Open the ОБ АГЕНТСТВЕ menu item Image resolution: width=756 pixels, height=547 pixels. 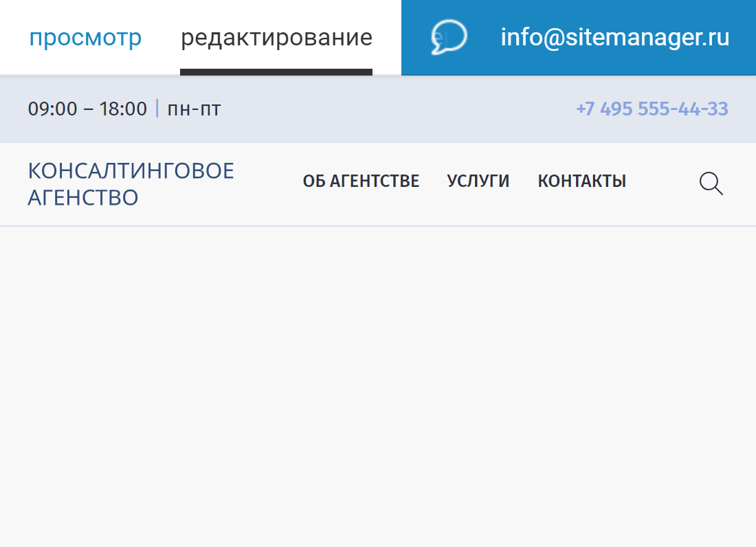click(362, 181)
